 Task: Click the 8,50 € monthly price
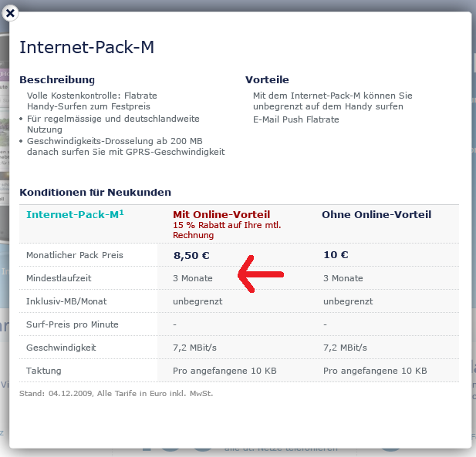(x=191, y=254)
